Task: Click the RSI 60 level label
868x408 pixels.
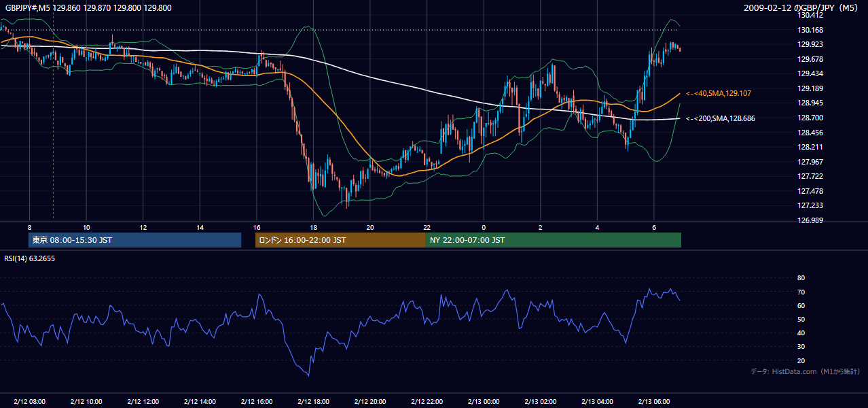Action: (801, 305)
